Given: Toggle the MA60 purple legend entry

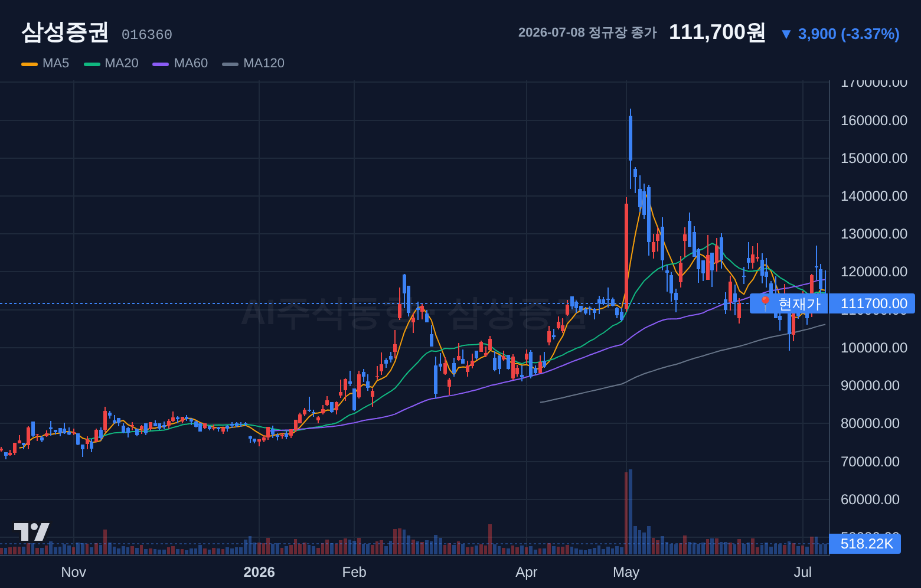Looking at the screenshot, I should (x=180, y=63).
